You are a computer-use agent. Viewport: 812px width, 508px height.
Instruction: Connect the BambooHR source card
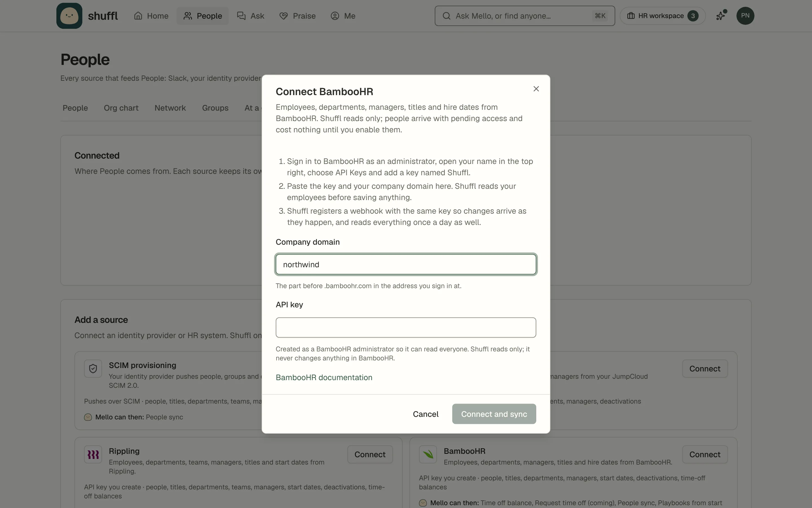click(705, 454)
